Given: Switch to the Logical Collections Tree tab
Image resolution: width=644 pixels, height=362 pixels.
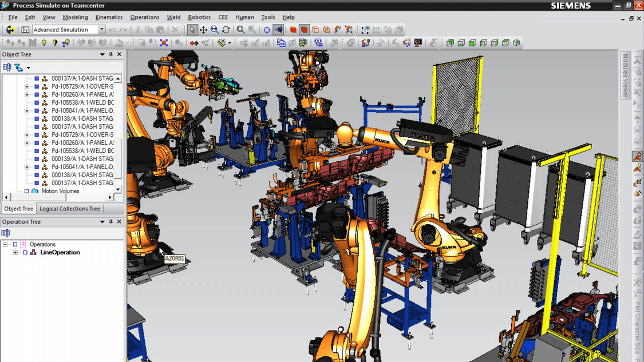Looking at the screenshot, I should pyautogui.click(x=69, y=209).
